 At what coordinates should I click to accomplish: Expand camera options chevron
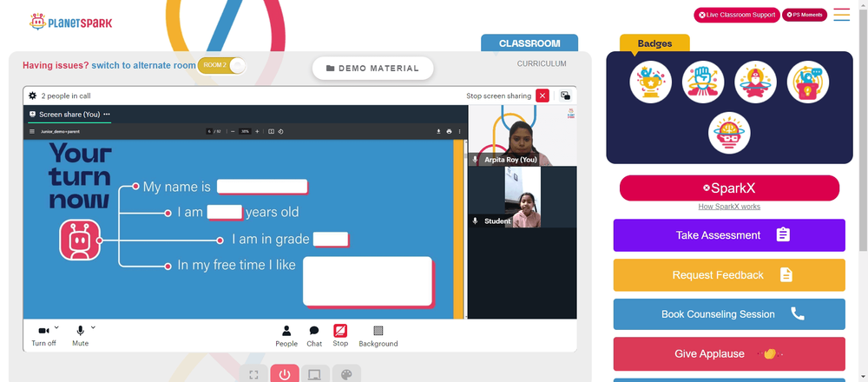pyautogui.click(x=56, y=327)
